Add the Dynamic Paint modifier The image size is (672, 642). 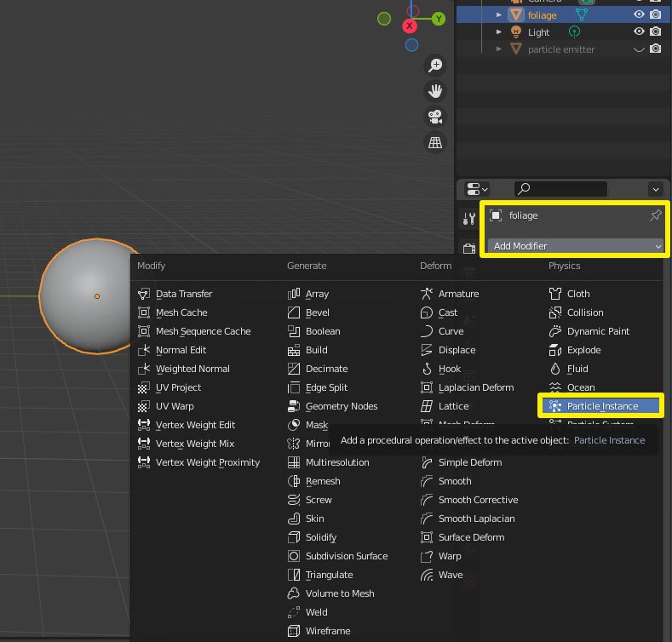[x=589, y=331]
